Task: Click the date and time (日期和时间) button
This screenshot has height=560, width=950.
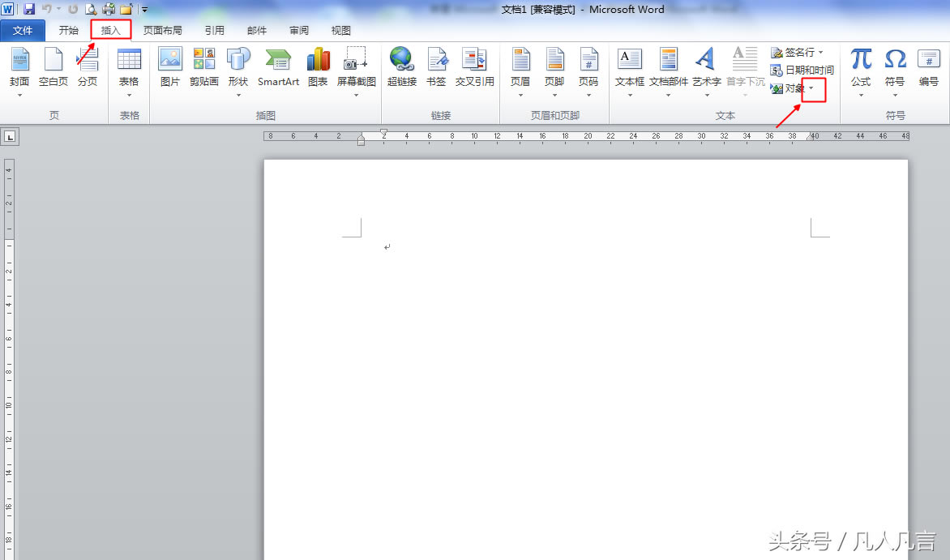Action: 802,71
